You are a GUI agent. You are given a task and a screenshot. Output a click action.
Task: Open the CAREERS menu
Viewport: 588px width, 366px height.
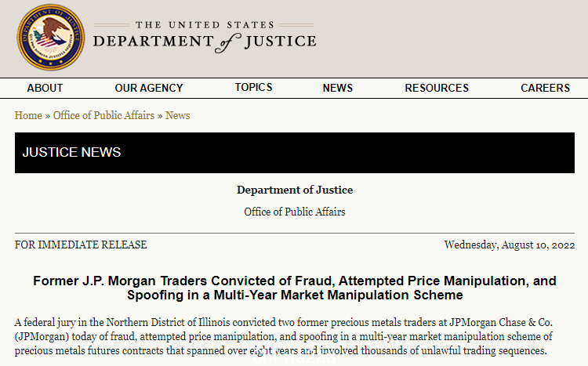point(545,88)
